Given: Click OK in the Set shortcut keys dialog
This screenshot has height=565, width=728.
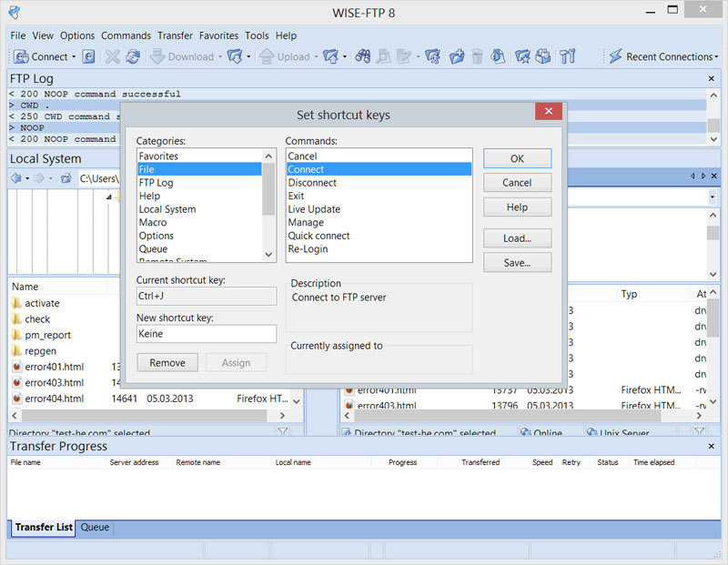Looking at the screenshot, I should tap(517, 159).
